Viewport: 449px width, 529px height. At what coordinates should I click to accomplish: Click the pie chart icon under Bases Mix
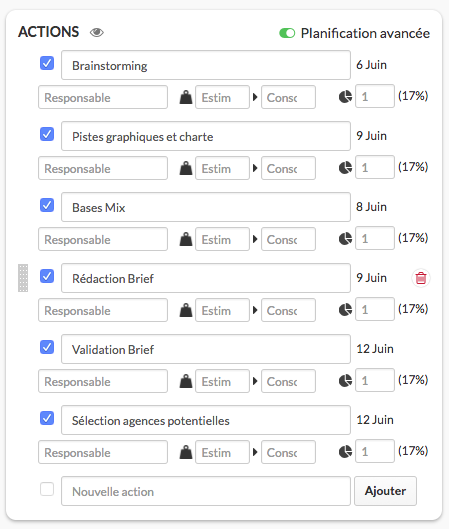345,239
